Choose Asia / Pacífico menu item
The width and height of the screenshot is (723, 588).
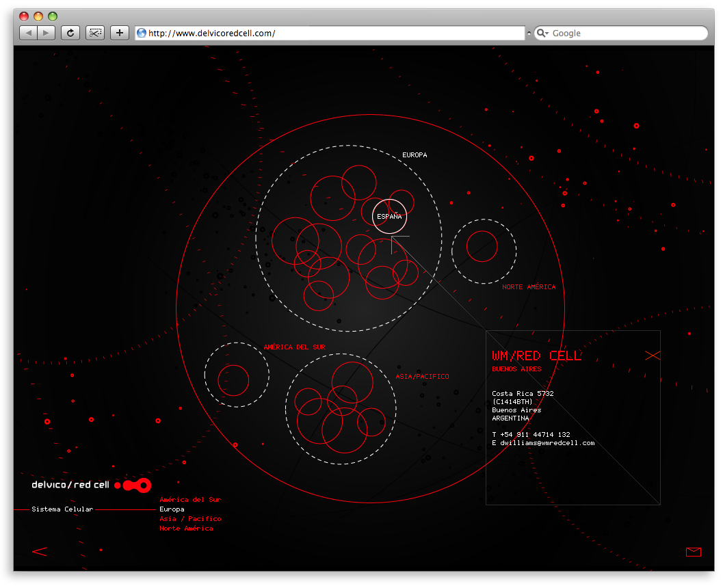click(190, 519)
